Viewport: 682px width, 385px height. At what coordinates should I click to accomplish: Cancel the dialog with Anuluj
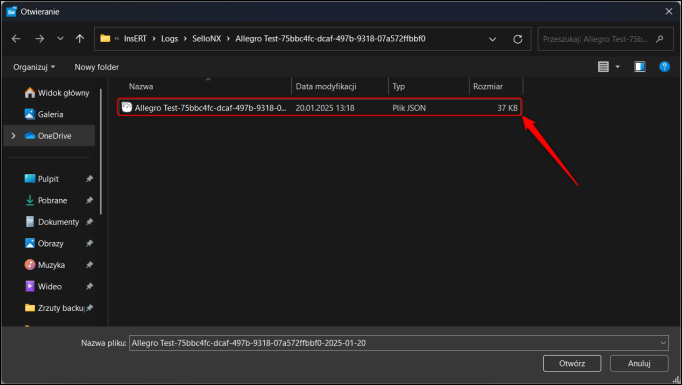(639, 363)
